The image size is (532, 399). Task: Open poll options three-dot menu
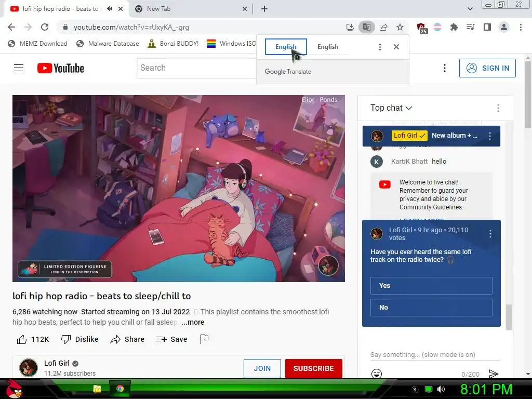click(x=490, y=234)
